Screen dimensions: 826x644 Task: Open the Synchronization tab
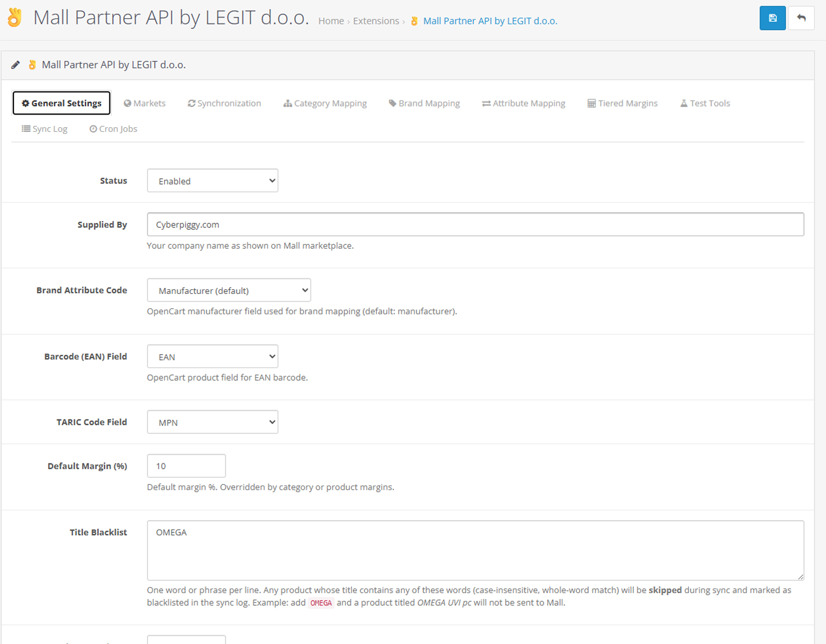224,103
